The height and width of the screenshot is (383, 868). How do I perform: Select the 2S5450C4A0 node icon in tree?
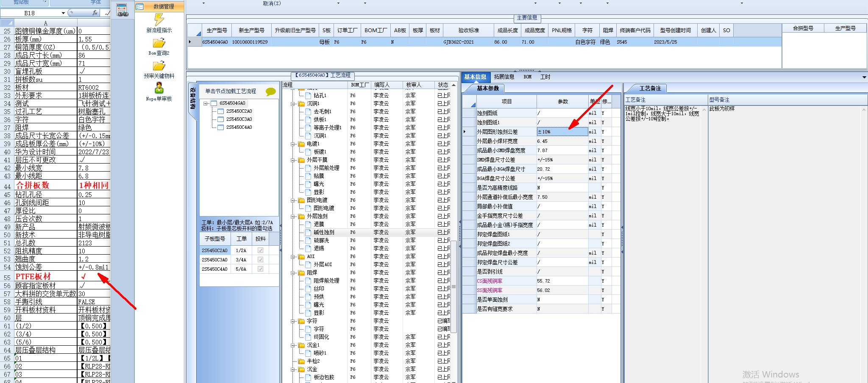[x=220, y=127]
